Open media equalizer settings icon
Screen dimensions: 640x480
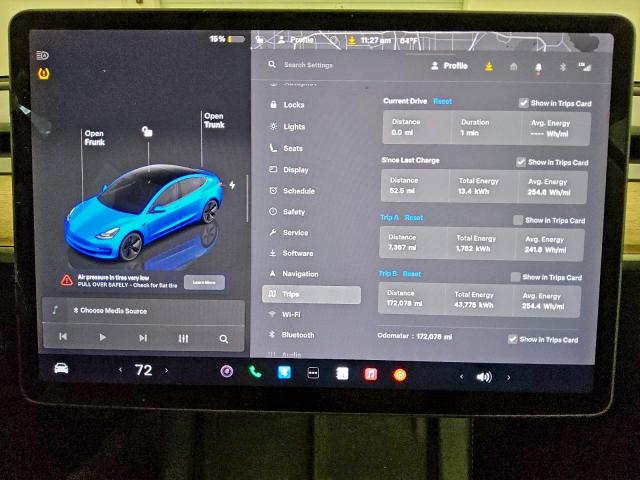click(183, 338)
